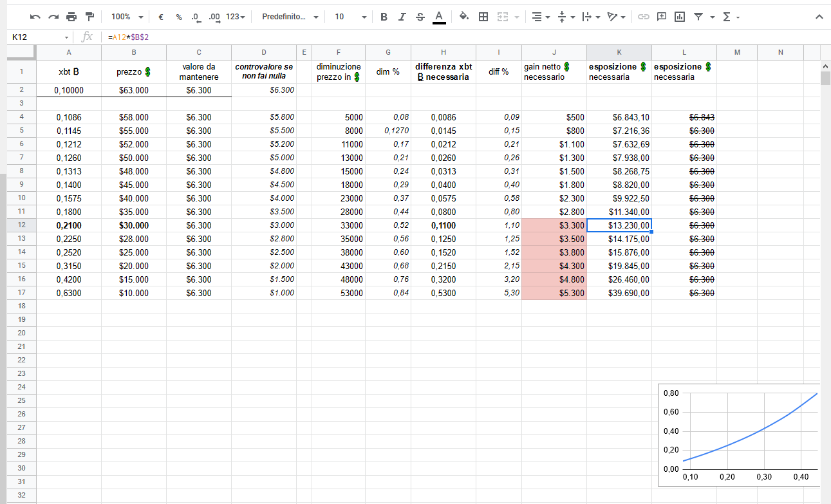
Task: Format the cell as percent
Action: pyautogui.click(x=179, y=17)
